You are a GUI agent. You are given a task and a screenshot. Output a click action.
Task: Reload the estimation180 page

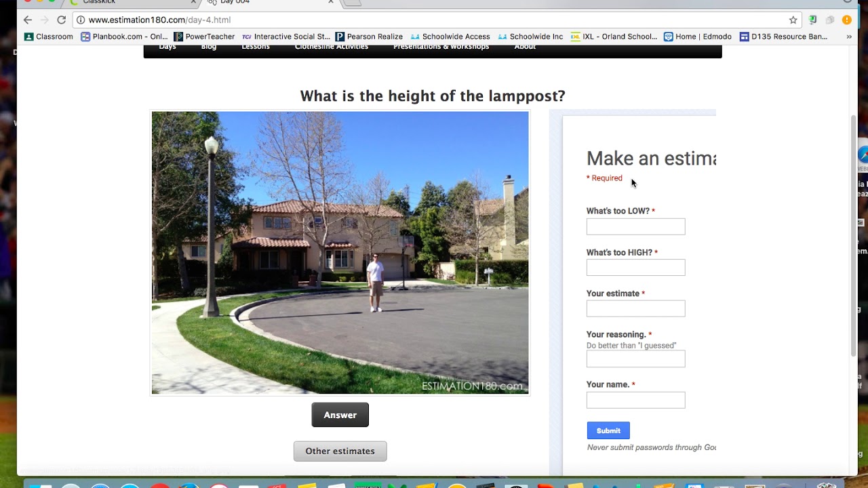click(x=61, y=20)
